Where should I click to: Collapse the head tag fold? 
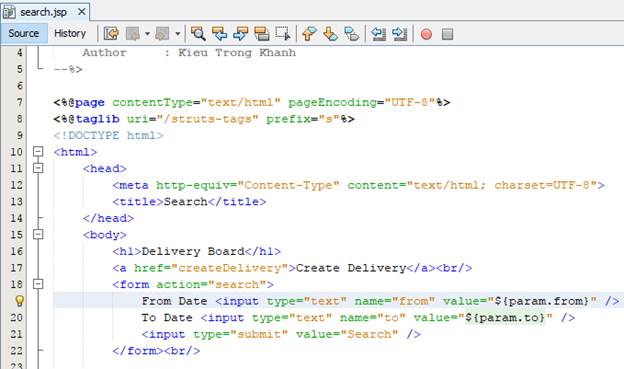click(38, 168)
